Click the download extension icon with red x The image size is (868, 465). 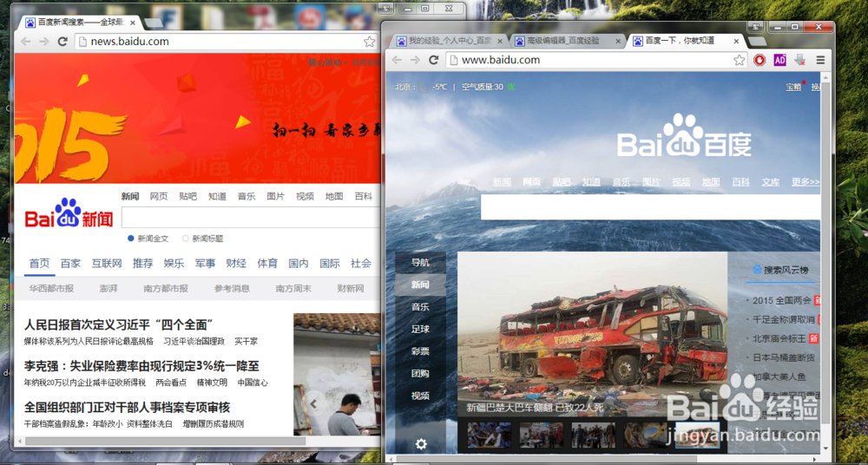pyautogui.click(x=799, y=60)
